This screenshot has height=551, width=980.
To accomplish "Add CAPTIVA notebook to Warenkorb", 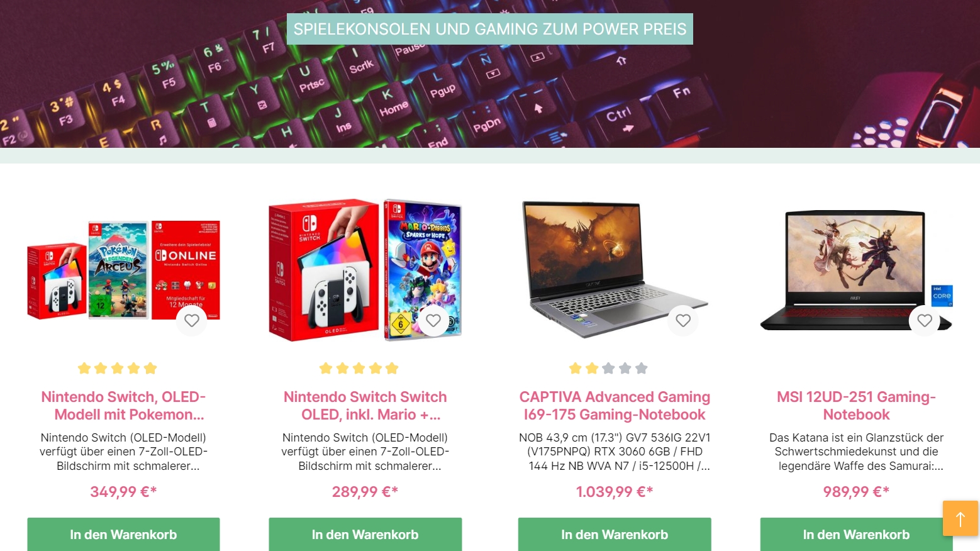I will pos(615,534).
